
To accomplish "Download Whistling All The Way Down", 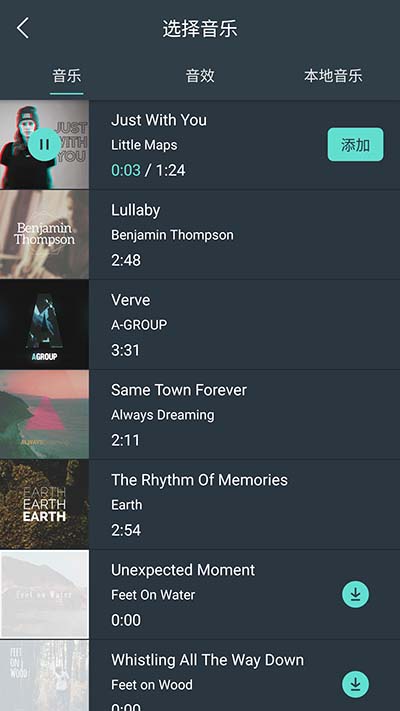I will pos(355,684).
